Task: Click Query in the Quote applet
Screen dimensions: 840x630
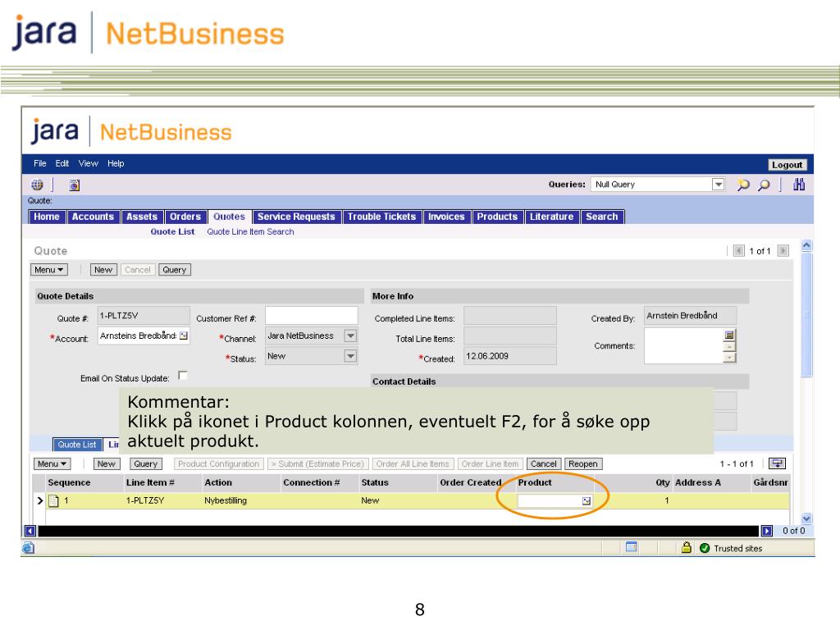Action: tap(174, 270)
